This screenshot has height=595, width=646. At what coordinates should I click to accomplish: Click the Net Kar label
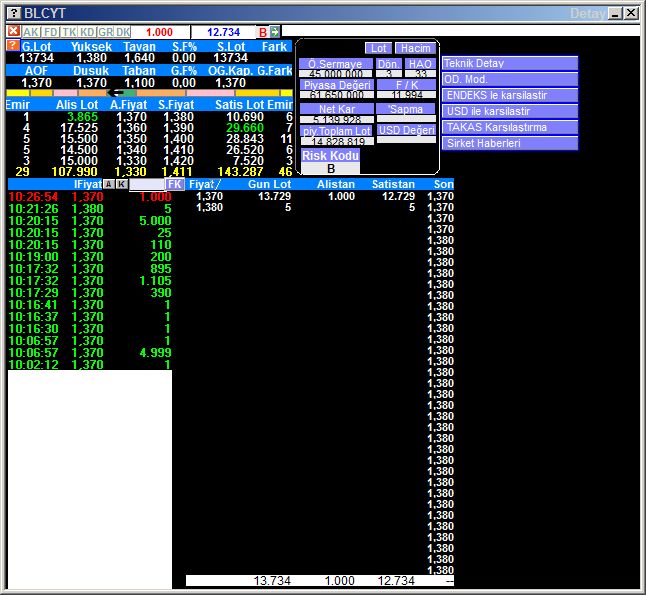337,109
